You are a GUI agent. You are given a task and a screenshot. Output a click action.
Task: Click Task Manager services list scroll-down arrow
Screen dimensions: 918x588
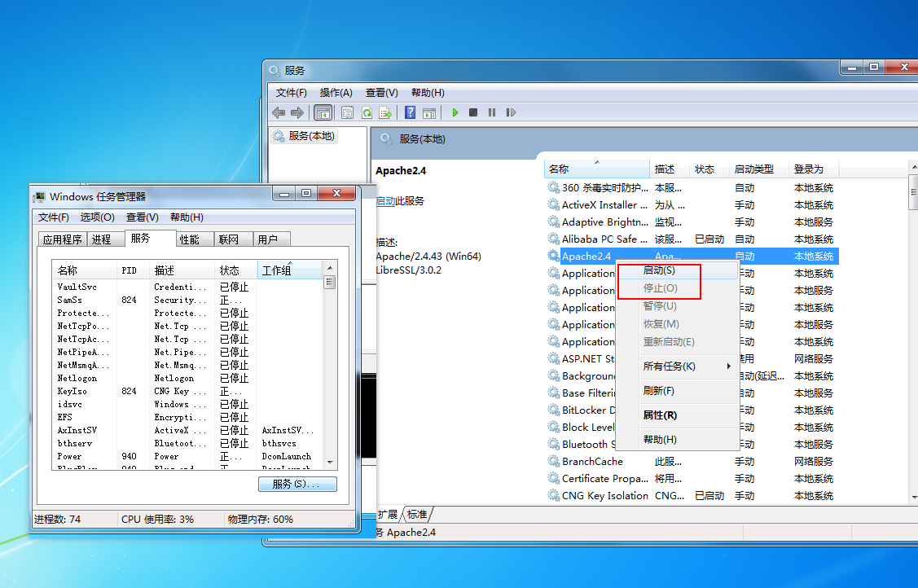(330, 463)
